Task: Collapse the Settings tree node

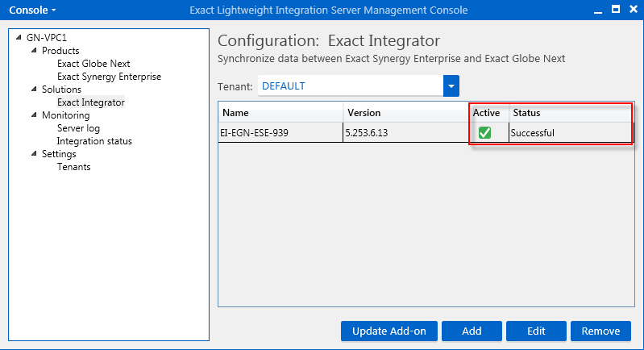Action: (x=34, y=153)
